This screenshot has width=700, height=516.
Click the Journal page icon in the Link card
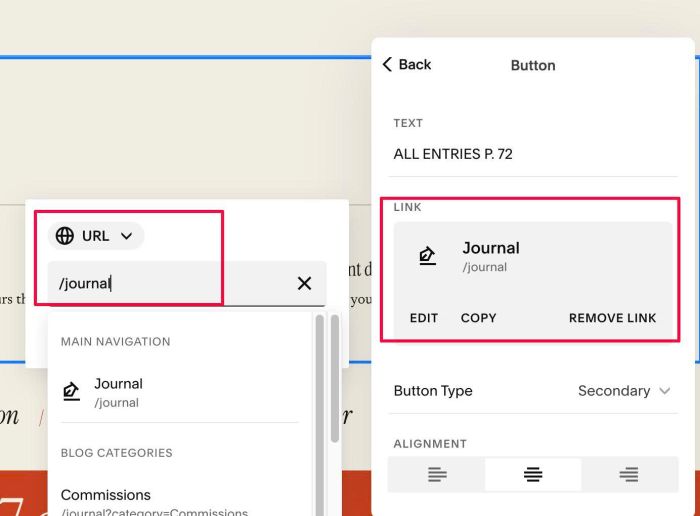tap(427, 256)
